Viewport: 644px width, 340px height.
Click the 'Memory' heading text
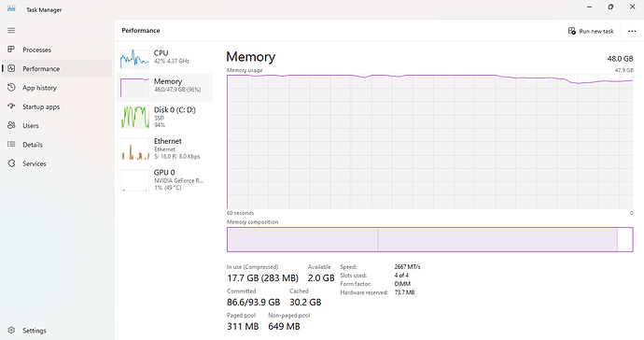[250, 57]
